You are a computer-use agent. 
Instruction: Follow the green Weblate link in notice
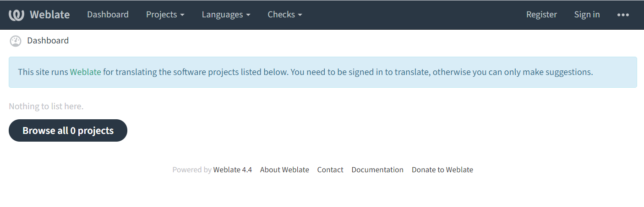pyautogui.click(x=86, y=72)
